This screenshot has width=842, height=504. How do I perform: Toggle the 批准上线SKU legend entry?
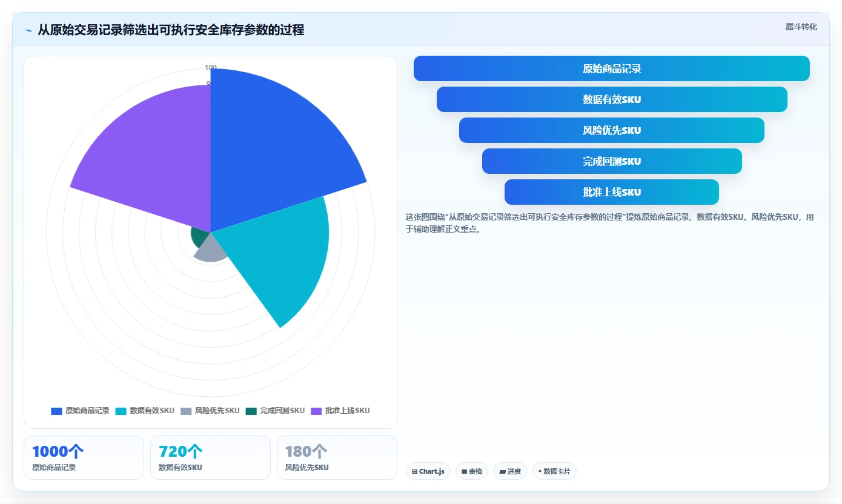[x=340, y=411]
